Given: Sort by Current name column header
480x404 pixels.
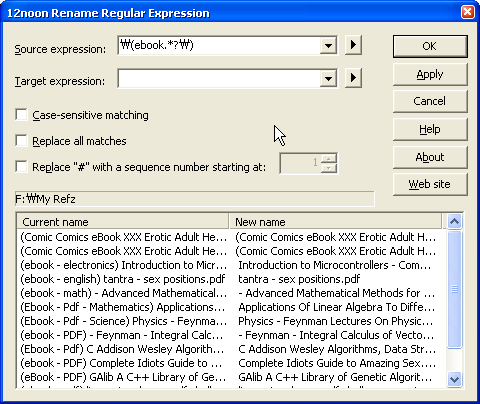Looking at the screenshot, I should pyautogui.click(x=123, y=222).
